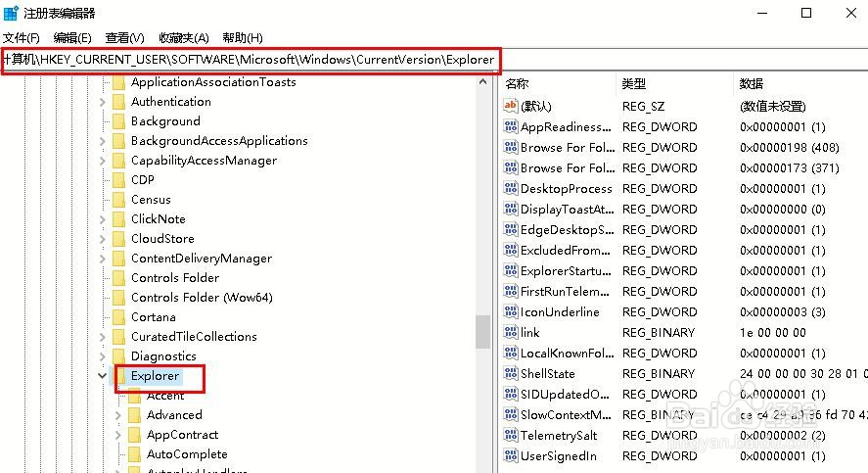This screenshot has height=473, width=868.
Task: Select the DesktopProcess value icon
Action: (511, 188)
